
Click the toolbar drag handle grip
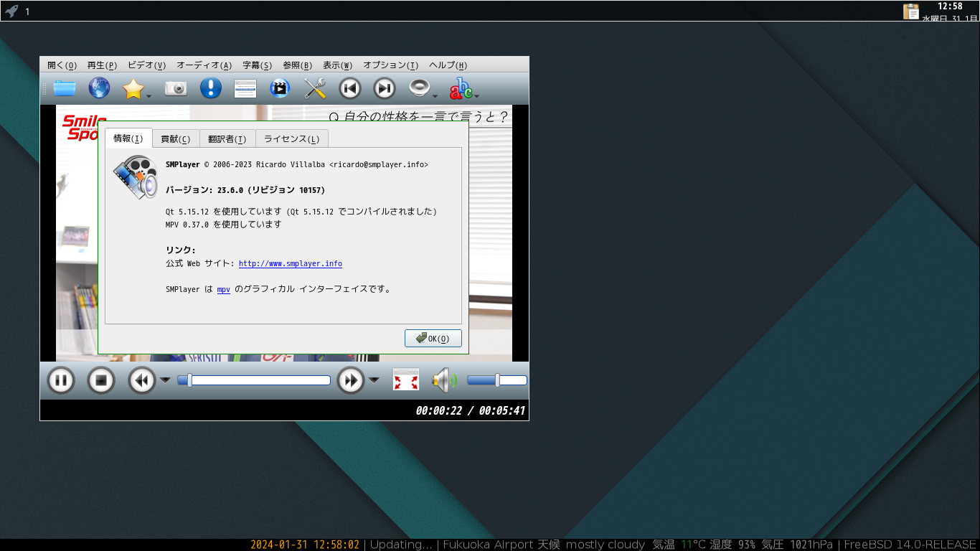point(44,88)
